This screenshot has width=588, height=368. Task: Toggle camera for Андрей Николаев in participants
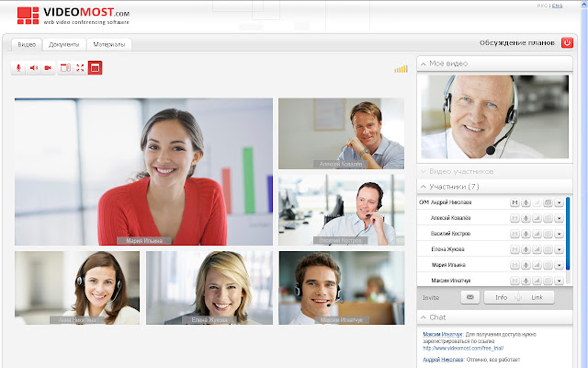coord(548,202)
